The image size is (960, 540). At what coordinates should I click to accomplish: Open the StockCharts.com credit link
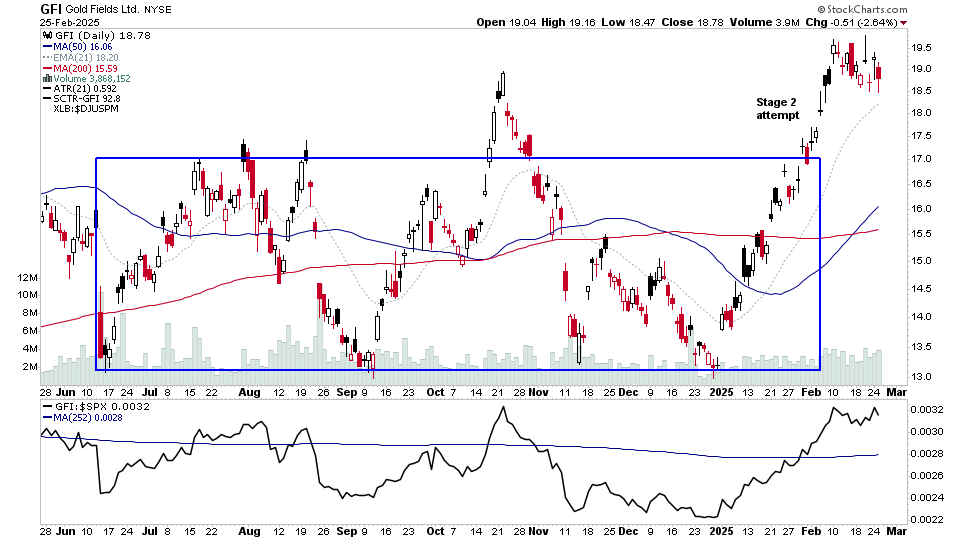[862, 9]
